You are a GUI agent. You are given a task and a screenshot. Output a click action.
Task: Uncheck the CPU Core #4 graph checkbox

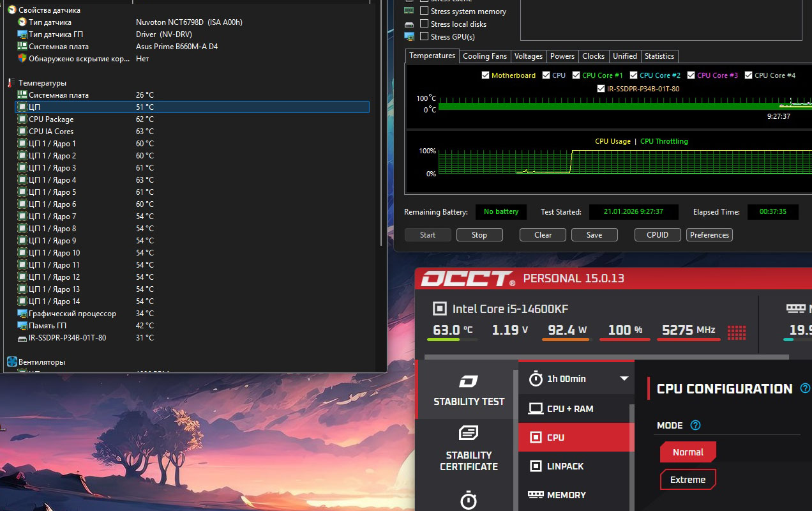(749, 75)
